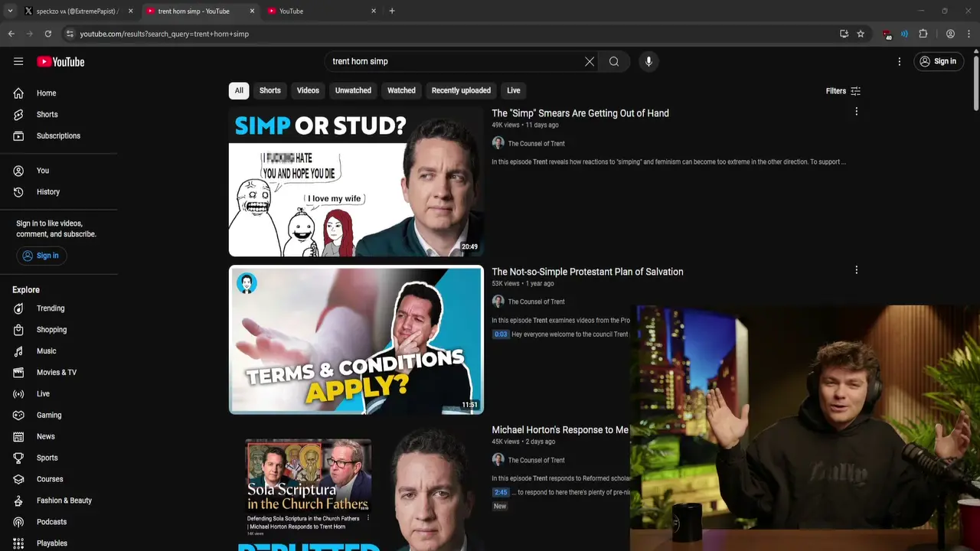Start voice search with microphone
This screenshot has width=980, height=551.
pyautogui.click(x=648, y=61)
